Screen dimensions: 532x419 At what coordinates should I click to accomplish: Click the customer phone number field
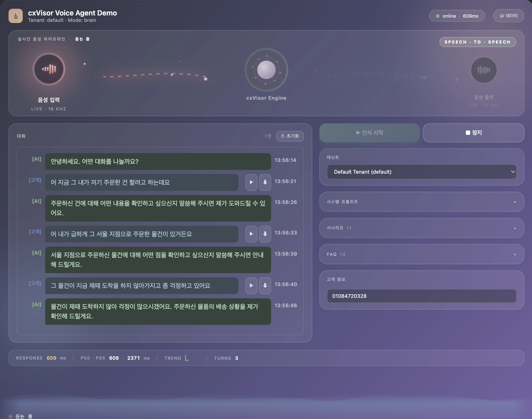coord(422,296)
